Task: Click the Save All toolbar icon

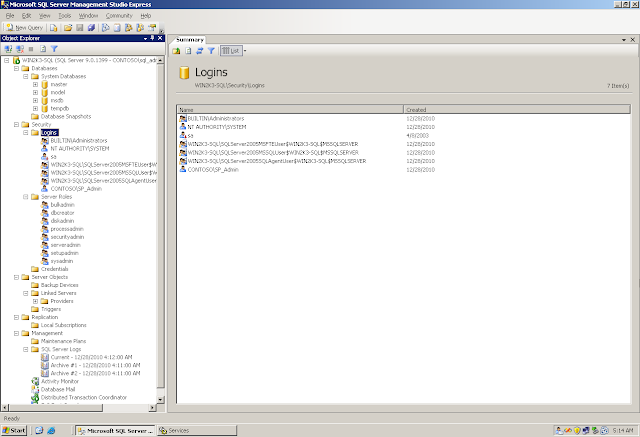Action: [x=91, y=28]
